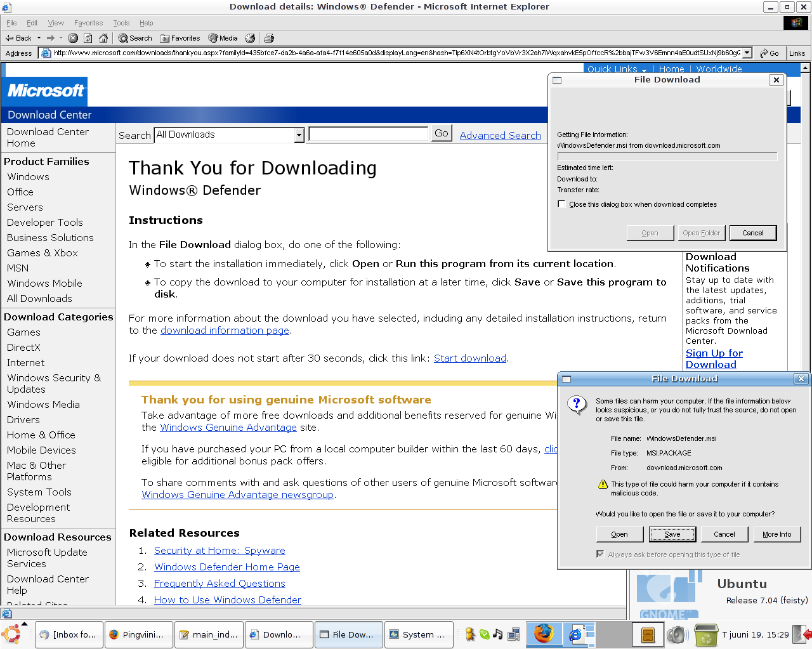Screen dimensions: 812x649
Task: Click the Stop loading toolbar icon
Action: (x=73, y=38)
